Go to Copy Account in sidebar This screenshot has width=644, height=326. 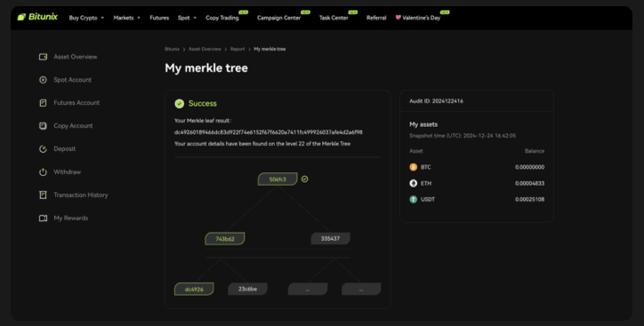(x=73, y=125)
